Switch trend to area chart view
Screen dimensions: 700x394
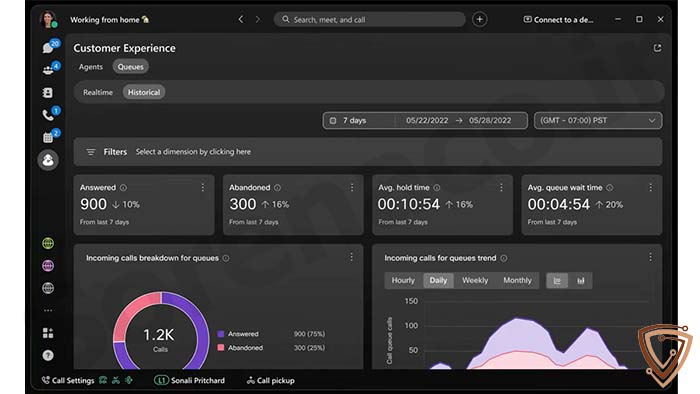point(557,281)
